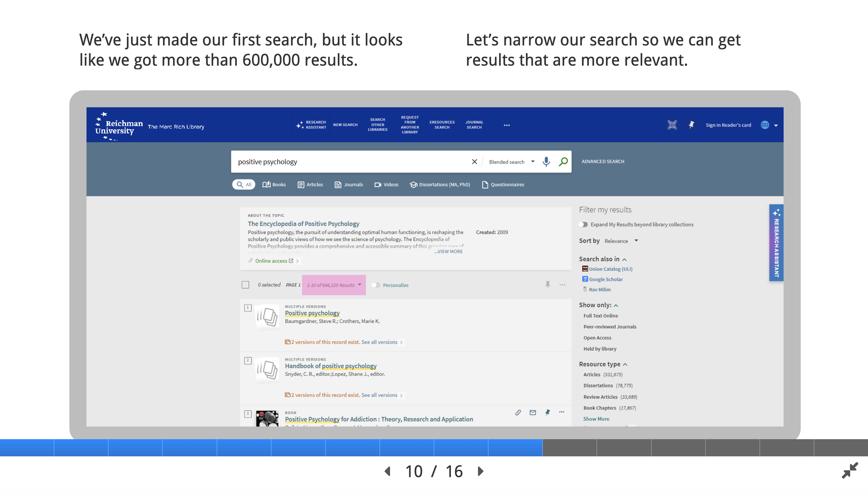Screen dimensions: 868x494
Task: Open the Sort by Relevance dropdown
Action: click(621, 241)
